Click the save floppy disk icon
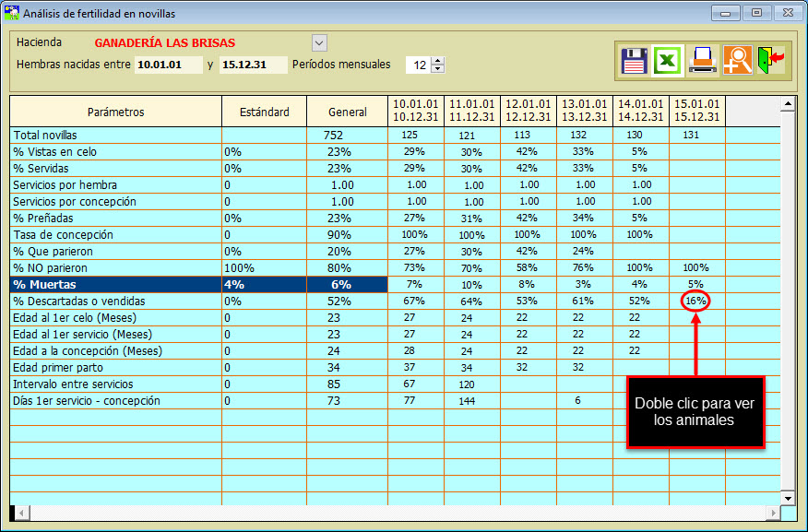The width and height of the screenshot is (808, 532). coord(633,60)
